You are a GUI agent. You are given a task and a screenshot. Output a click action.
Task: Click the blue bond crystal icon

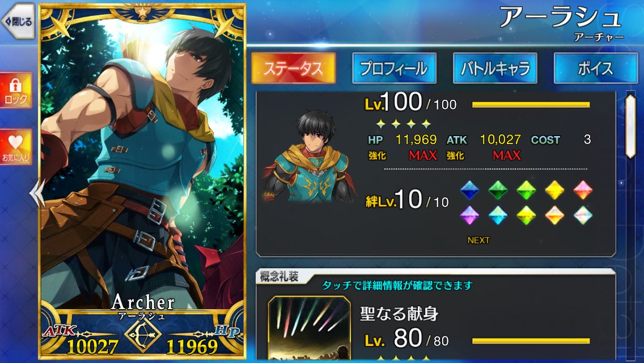[x=469, y=191]
